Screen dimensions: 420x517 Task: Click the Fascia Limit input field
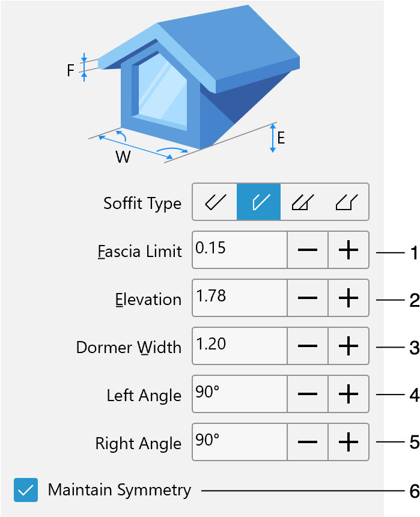240,250
